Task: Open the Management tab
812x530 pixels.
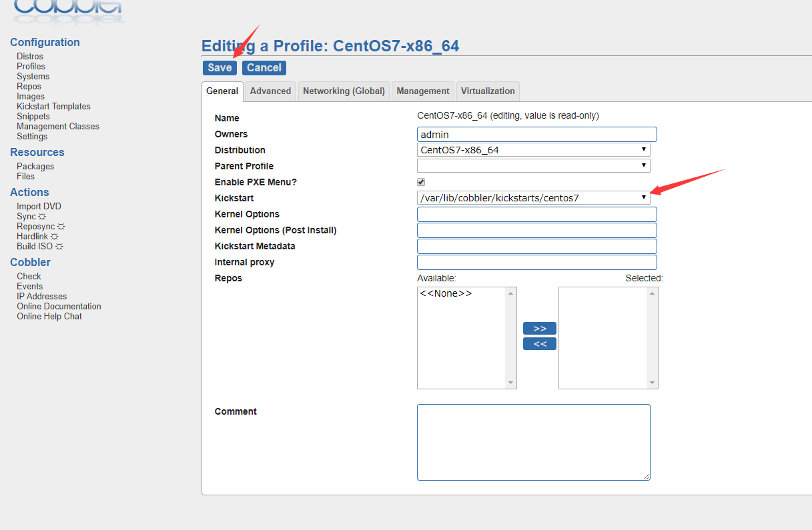Action: (423, 91)
